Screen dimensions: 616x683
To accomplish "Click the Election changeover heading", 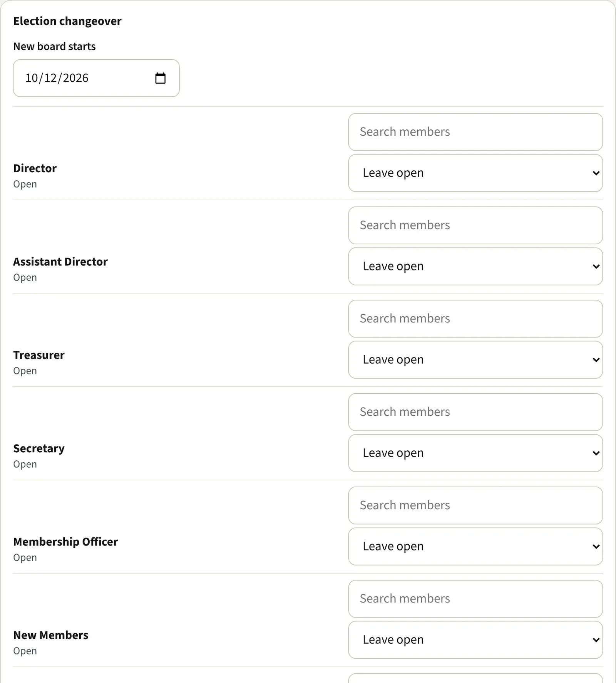I will click(x=67, y=21).
